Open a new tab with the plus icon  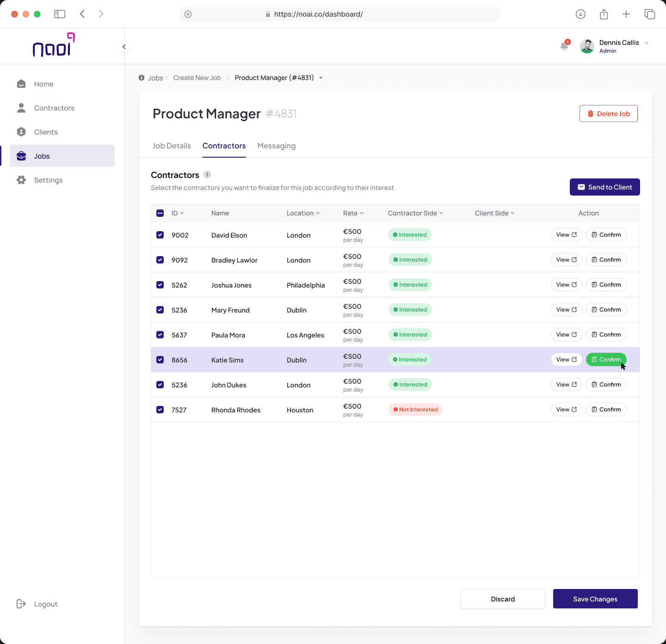(x=626, y=14)
